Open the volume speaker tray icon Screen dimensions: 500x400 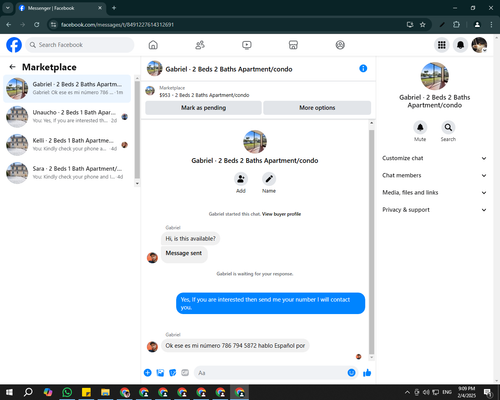coord(426,392)
